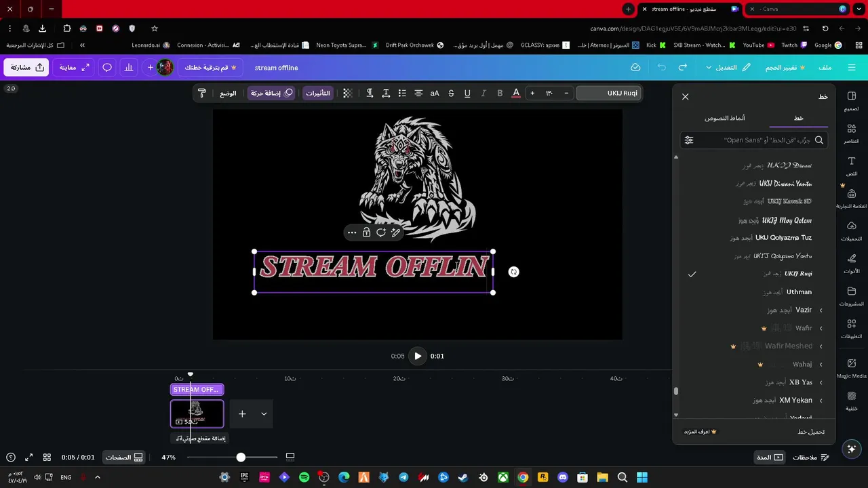The width and height of the screenshot is (868, 488).
Task: Open the Brand (العلامة التجارية) sidebar panel
Action: click(x=852, y=198)
